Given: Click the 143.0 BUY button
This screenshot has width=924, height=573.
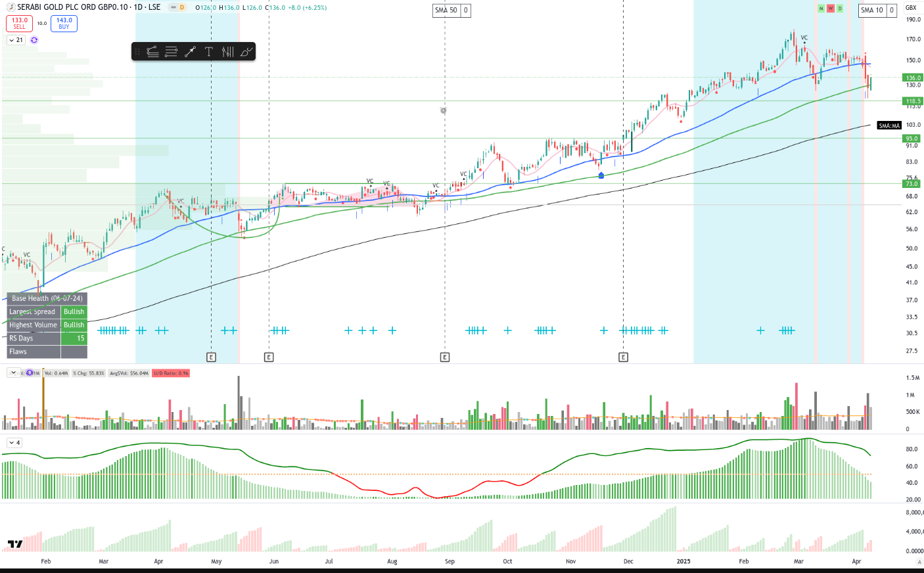Looking at the screenshot, I should click(63, 24).
